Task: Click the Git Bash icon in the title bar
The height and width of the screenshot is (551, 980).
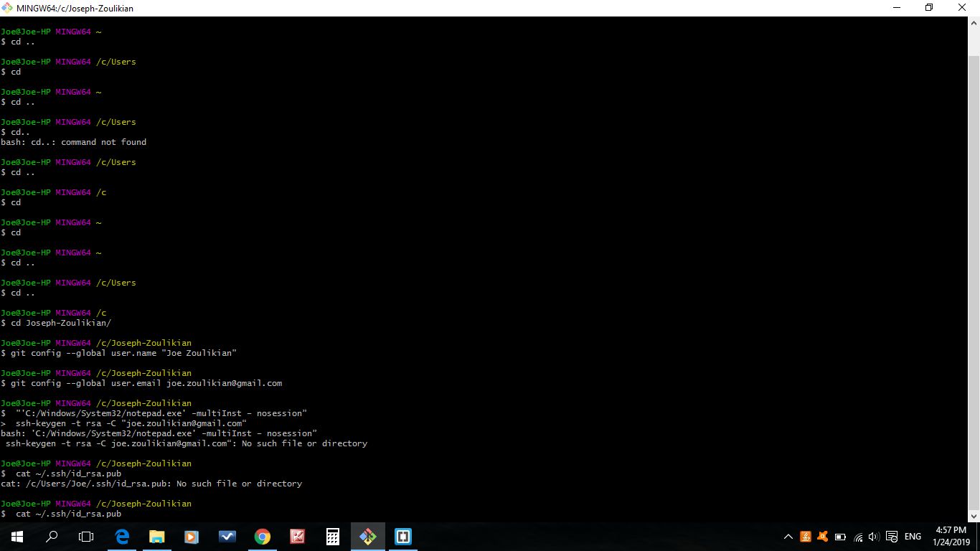Action: click(x=8, y=8)
